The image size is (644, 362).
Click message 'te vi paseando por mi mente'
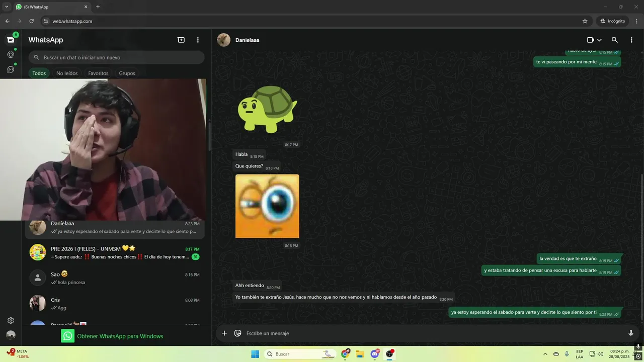(x=577, y=62)
